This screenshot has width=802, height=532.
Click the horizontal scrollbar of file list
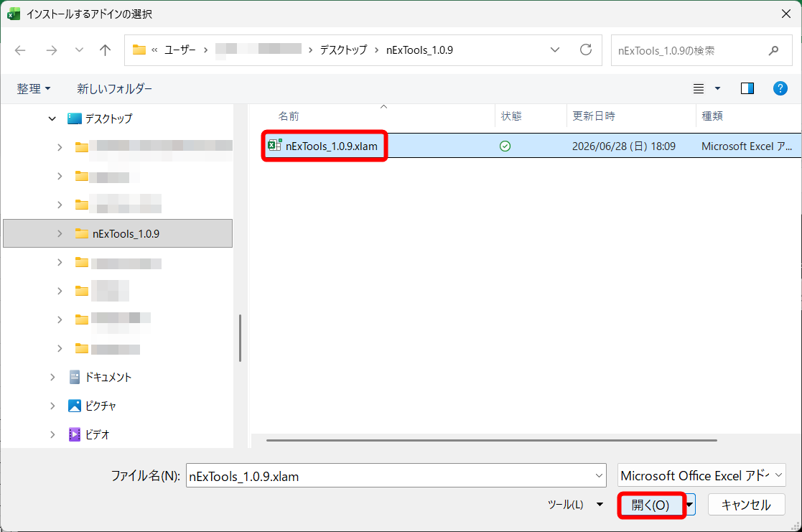pos(492,440)
